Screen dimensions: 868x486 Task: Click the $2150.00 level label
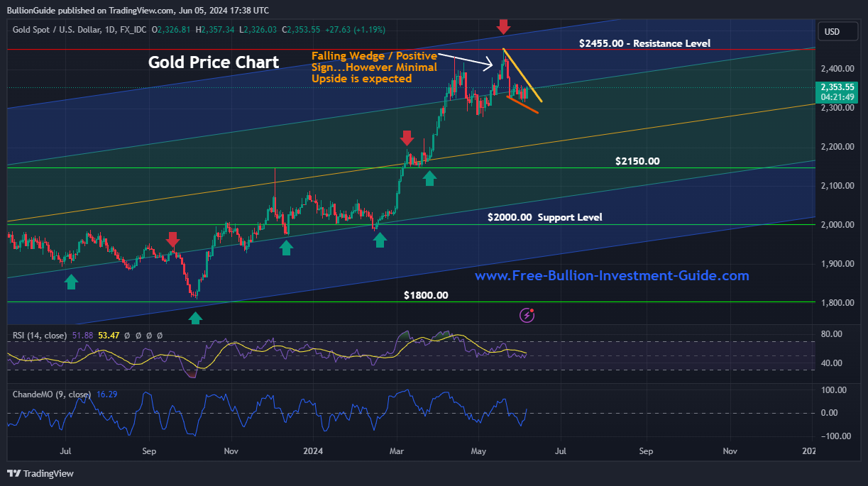coord(637,161)
